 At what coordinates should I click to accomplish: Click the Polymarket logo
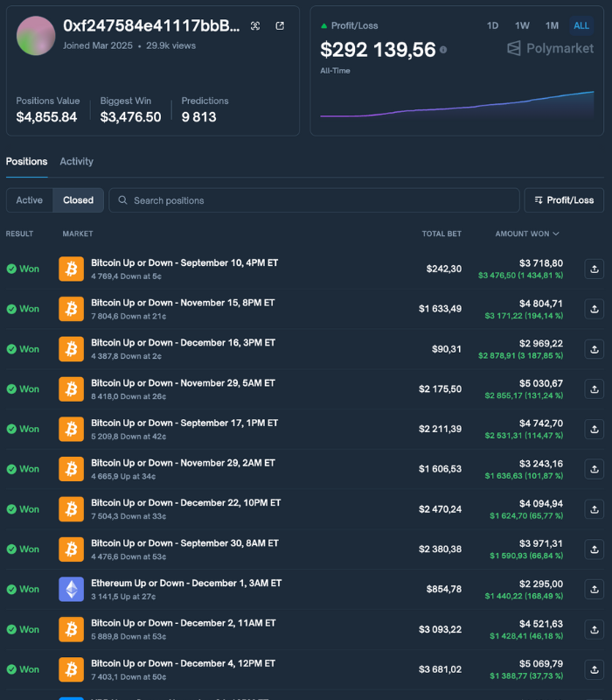pos(551,48)
